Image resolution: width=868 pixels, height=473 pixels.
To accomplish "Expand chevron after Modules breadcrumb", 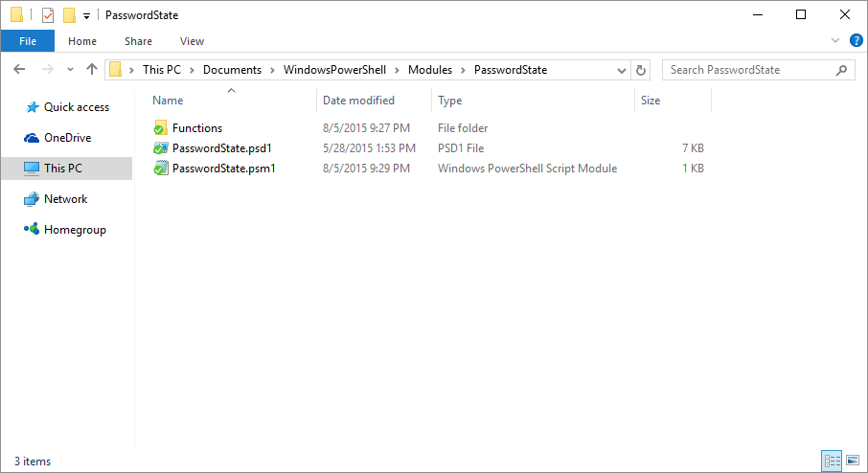I will coord(463,70).
